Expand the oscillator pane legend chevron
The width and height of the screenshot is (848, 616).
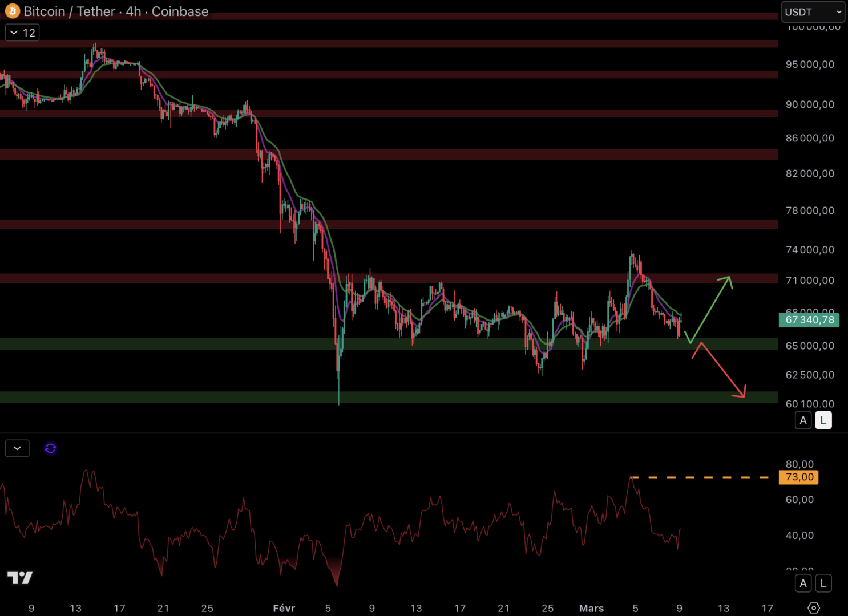coord(17,448)
